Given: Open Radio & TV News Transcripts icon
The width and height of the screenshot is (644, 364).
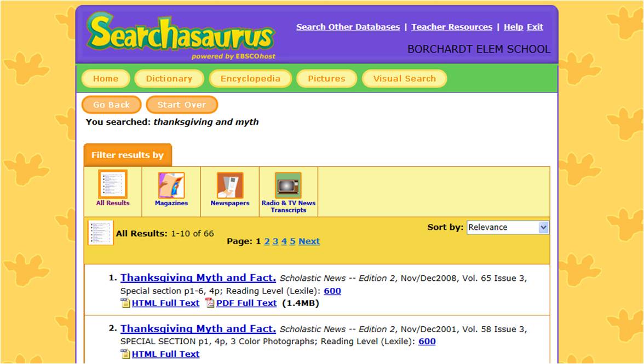Looking at the screenshot, I should pos(288,185).
